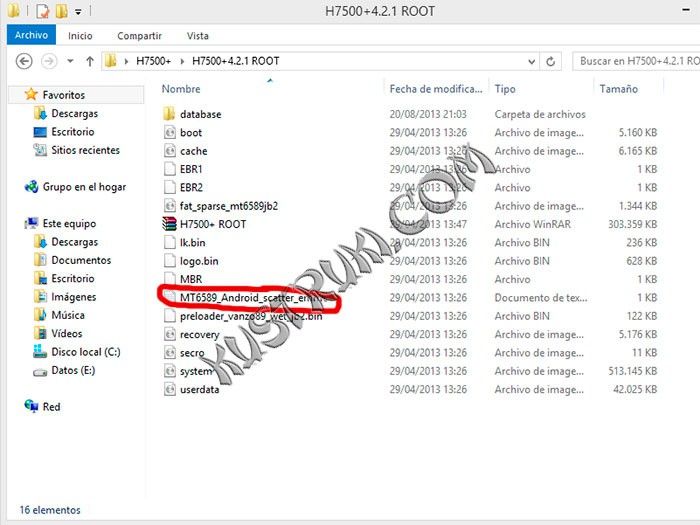The width and height of the screenshot is (700, 525).
Task: Select the MT6589_Android_scatter file name
Action: 256,297
